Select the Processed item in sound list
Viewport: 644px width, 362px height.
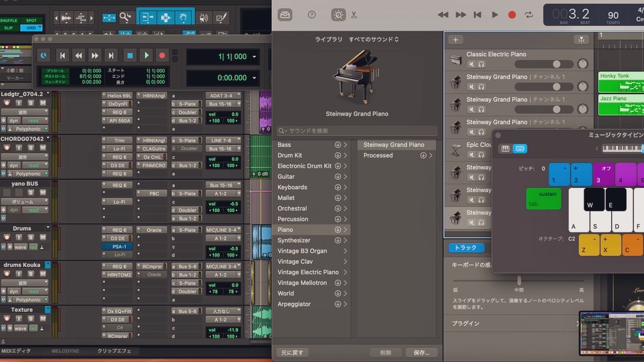coord(378,155)
